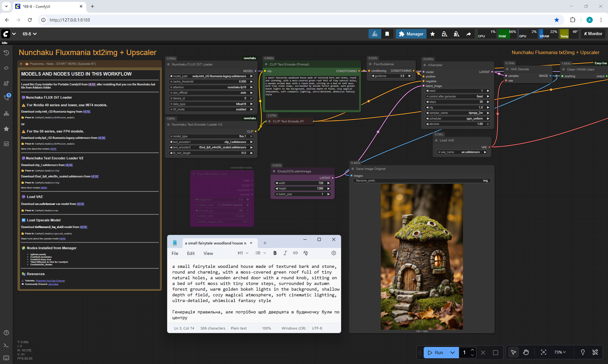Toggle link visibility icon in bottom toolbar

pos(595,352)
